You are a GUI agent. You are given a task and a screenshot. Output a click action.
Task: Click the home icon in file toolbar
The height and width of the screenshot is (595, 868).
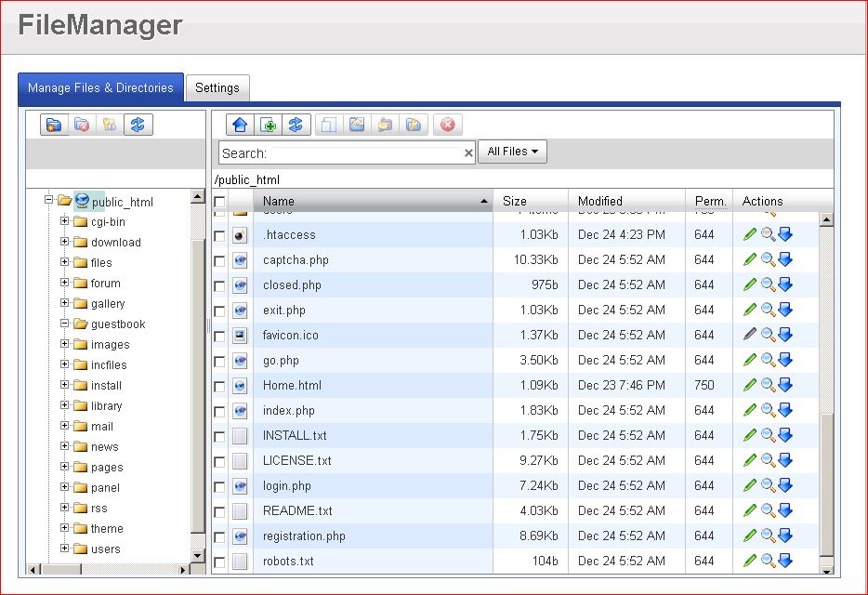click(x=240, y=125)
